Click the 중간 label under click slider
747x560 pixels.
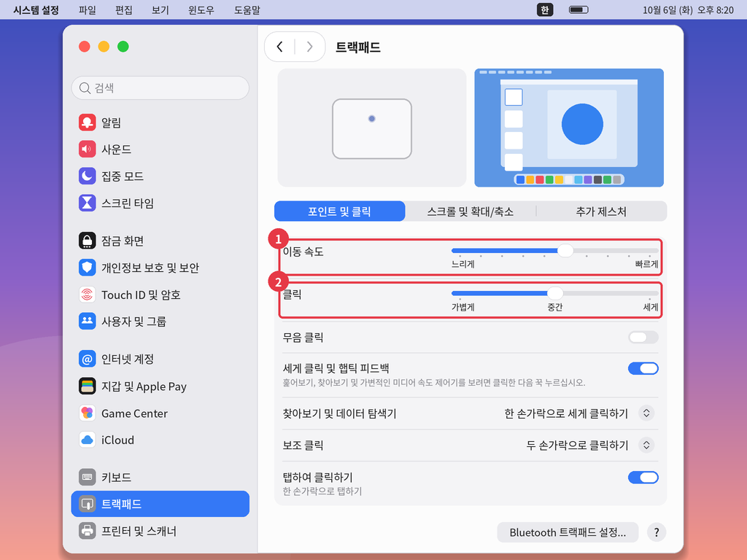555,307
